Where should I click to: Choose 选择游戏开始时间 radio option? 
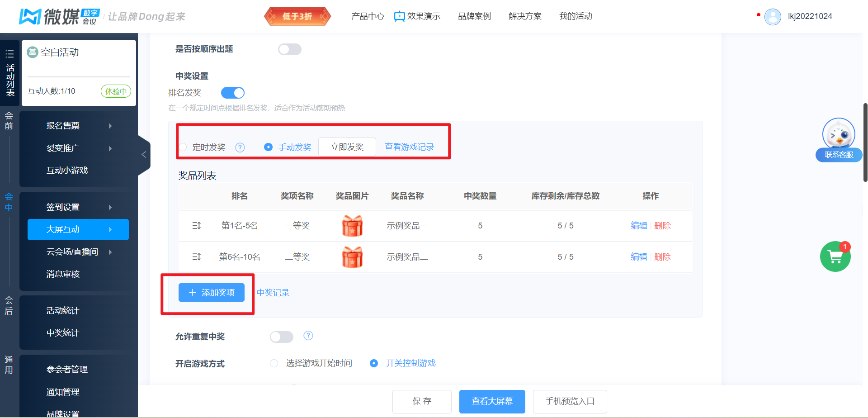tap(274, 363)
